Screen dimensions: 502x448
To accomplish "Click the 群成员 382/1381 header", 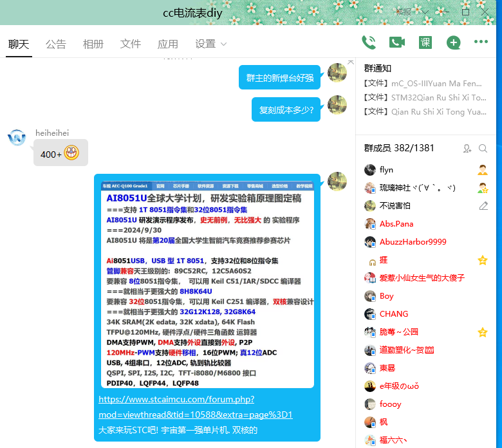I will [x=399, y=148].
